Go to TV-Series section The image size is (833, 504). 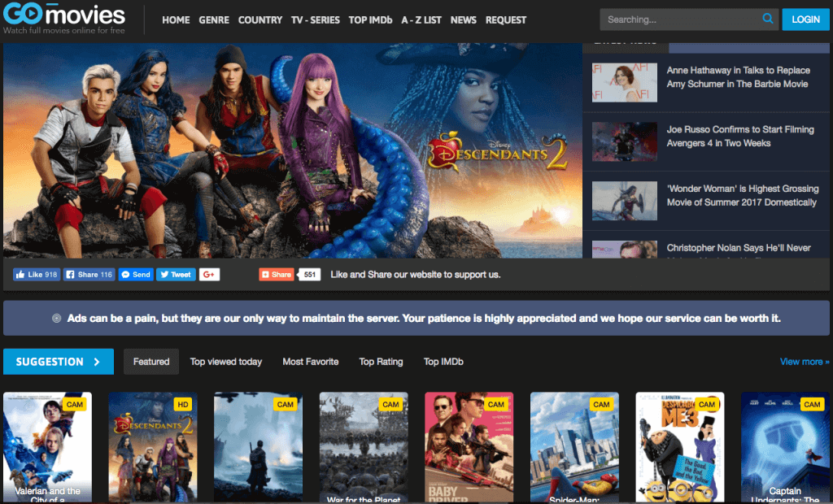click(316, 20)
